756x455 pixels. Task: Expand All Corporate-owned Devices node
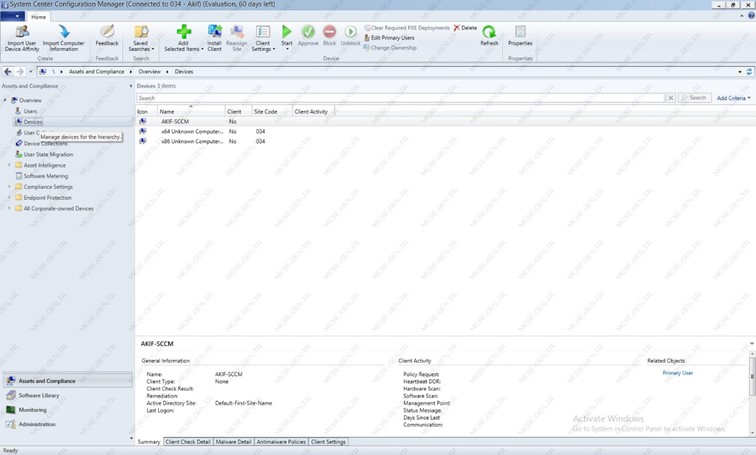point(9,209)
